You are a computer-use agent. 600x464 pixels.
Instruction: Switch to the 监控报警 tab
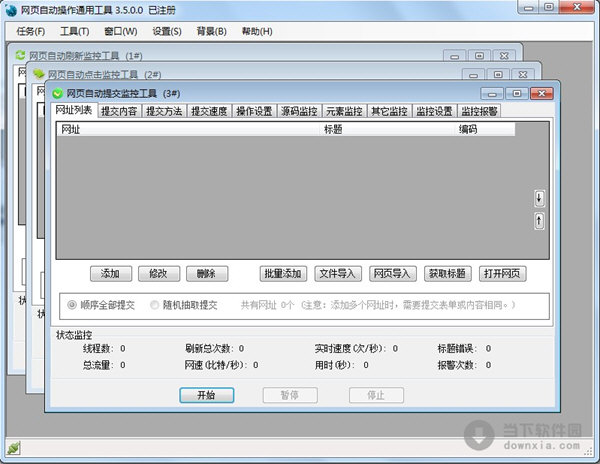(479, 111)
